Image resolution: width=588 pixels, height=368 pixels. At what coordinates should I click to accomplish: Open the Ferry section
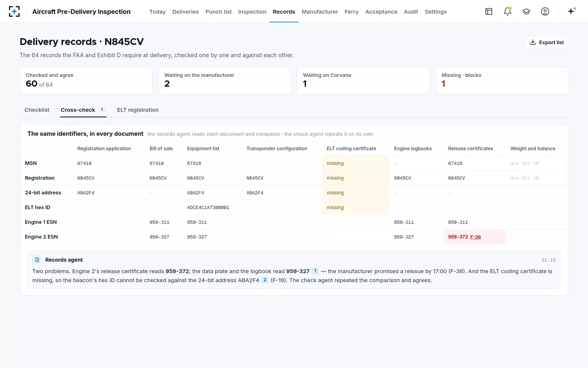352,12
